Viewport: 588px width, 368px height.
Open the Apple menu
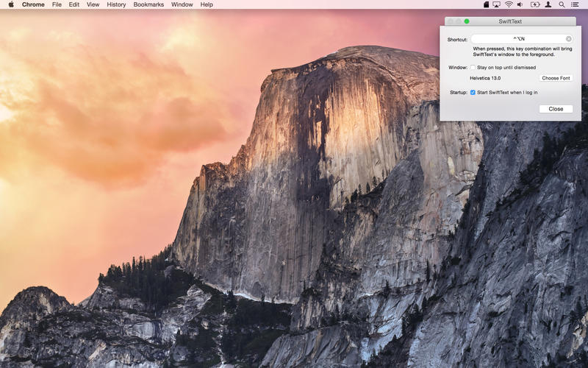[x=10, y=4]
